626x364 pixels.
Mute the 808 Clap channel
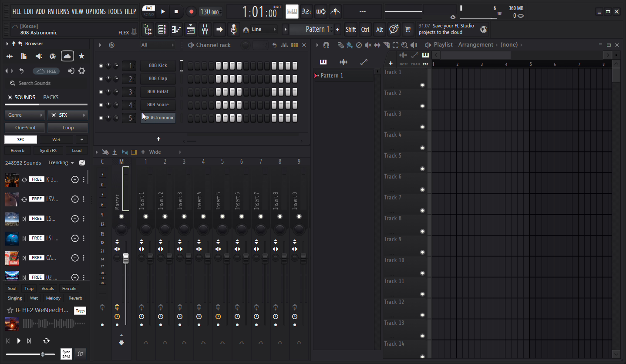point(101,79)
